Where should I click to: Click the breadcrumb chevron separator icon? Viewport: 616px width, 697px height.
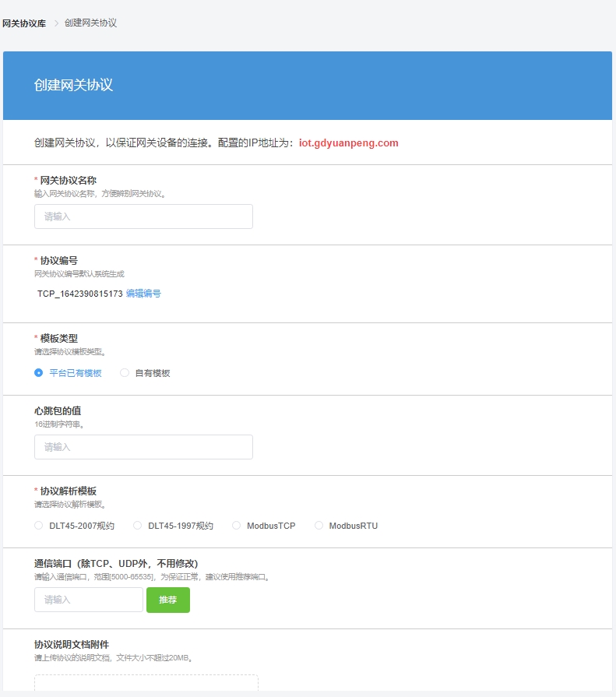tap(56, 23)
